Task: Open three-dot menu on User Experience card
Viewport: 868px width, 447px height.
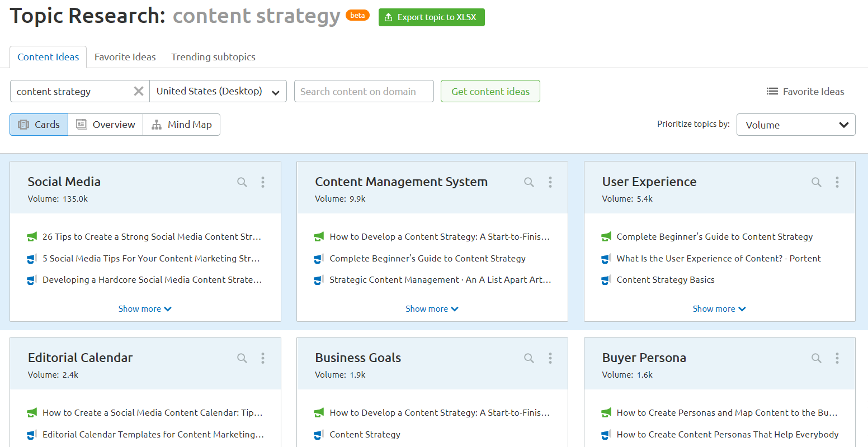Action: click(837, 182)
